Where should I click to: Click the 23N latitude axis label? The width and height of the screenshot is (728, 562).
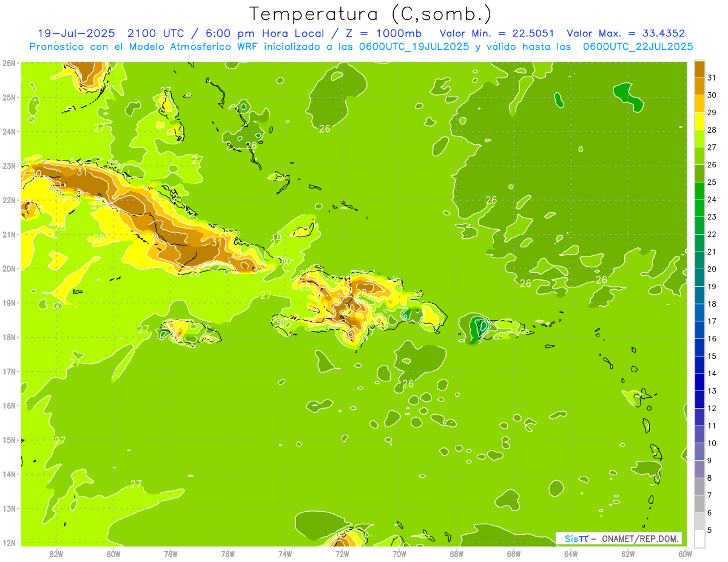pos(9,166)
